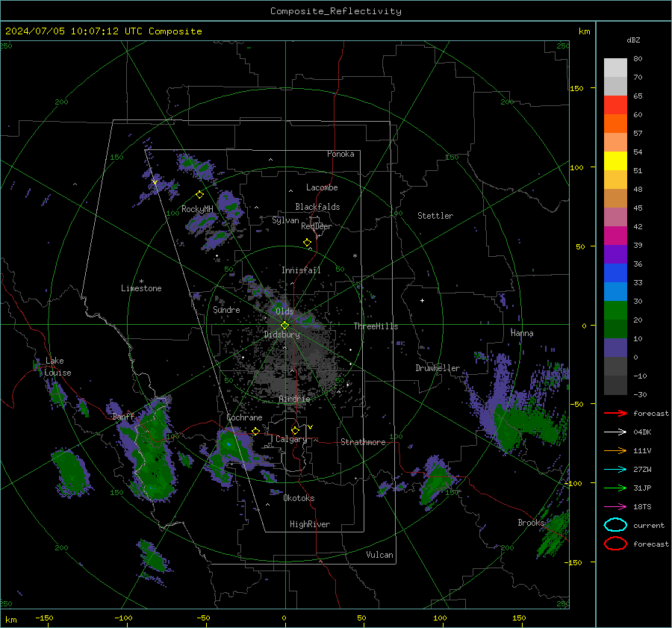Click the Airdrie town label
Screen dimensions: 672x628
(294, 399)
